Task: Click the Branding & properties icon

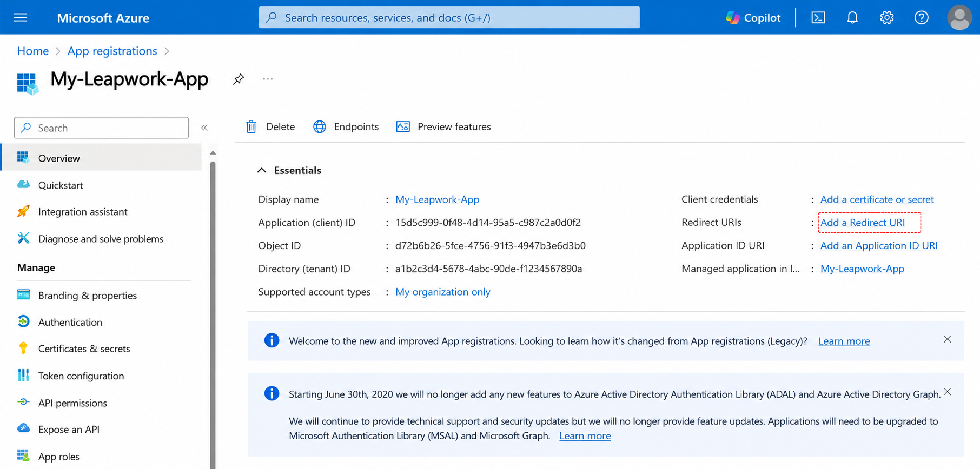Action: click(23, 295)
